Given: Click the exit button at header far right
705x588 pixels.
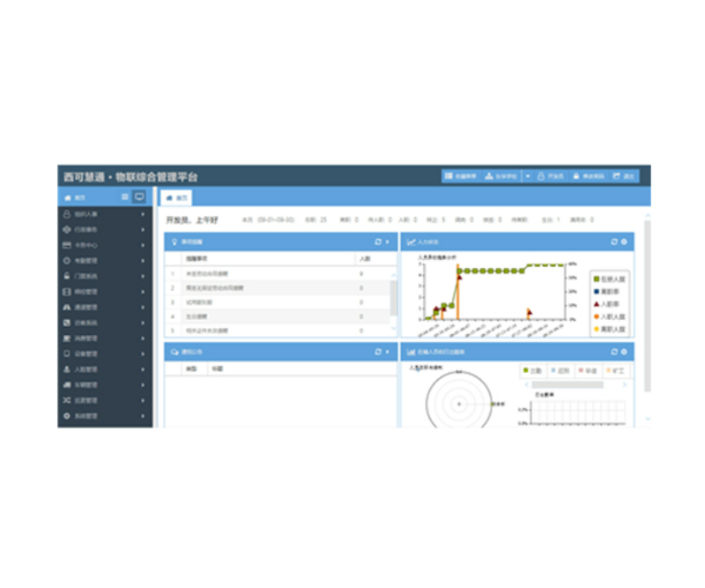Looking at the screenshot, I should [624, 176].
